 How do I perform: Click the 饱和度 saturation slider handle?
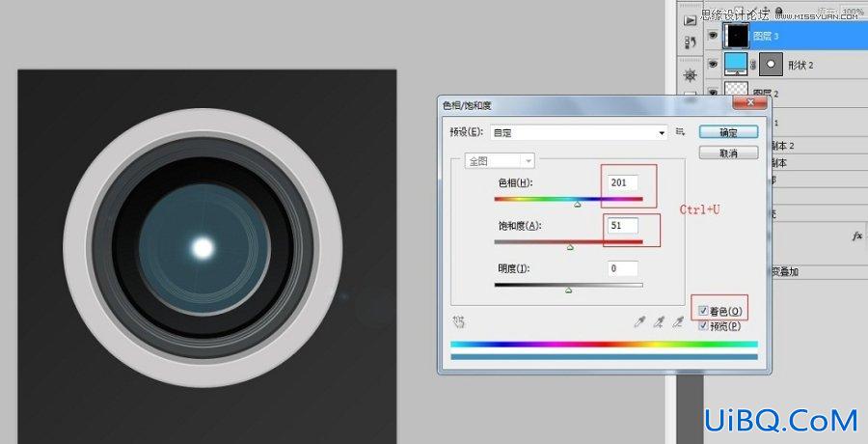pyautogui.click(x=570, y=247)
